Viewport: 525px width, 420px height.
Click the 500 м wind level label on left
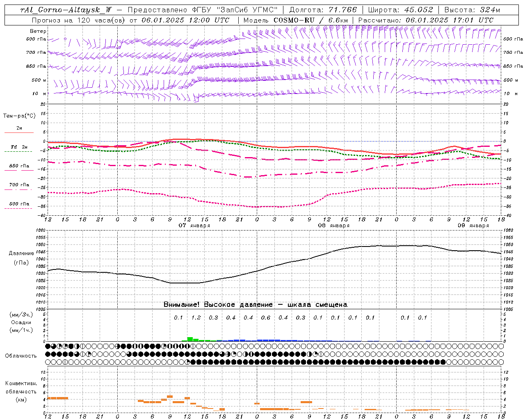[39, 80]
